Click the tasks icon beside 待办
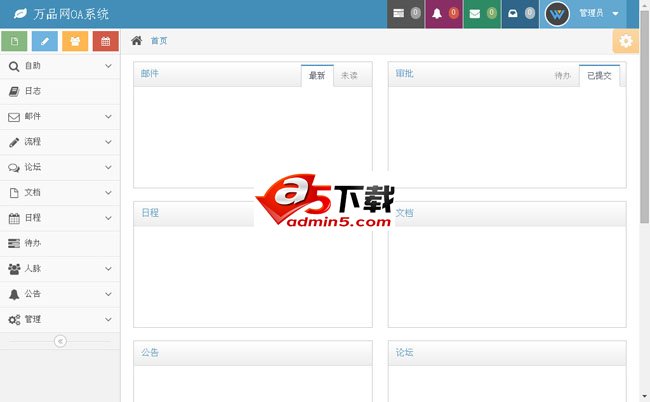The image size is (650, 402). tap(14, 244)
